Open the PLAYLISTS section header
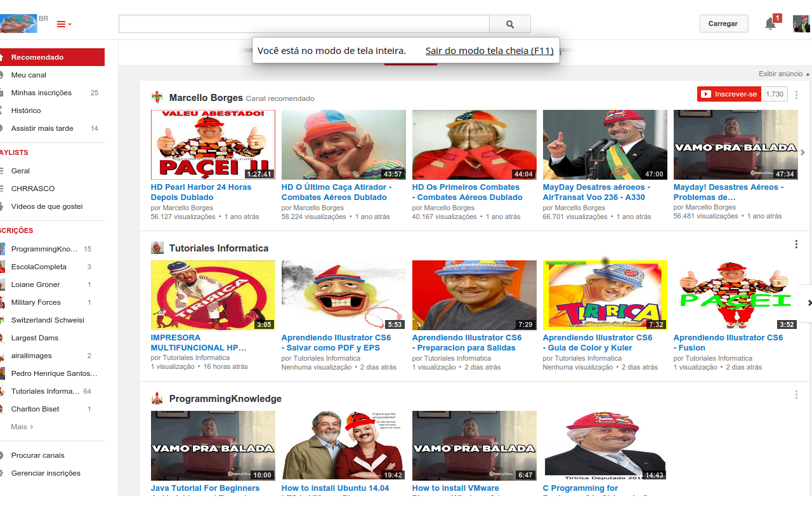The height and width of the screenshot is (508, 812). (x=14, y=152)
